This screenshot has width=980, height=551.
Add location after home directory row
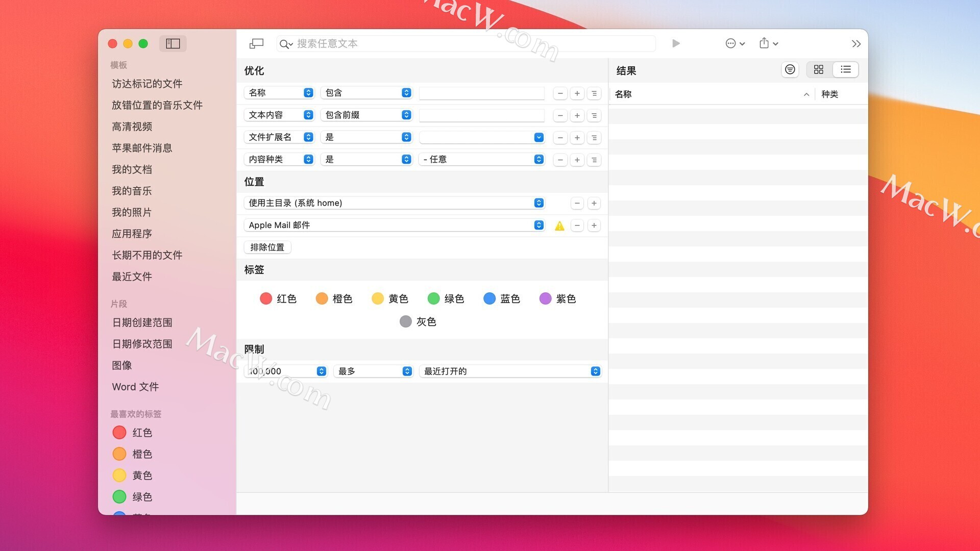(594, 203)
